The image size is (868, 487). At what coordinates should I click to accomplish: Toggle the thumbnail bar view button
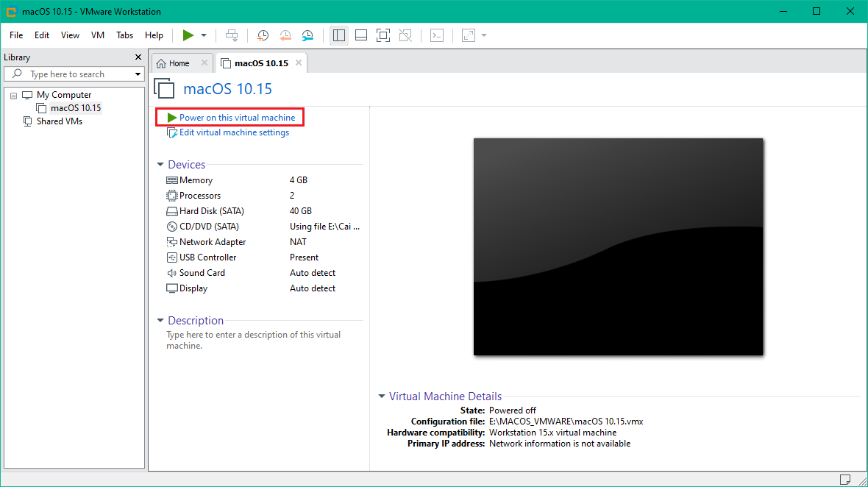tap(360, 35)
